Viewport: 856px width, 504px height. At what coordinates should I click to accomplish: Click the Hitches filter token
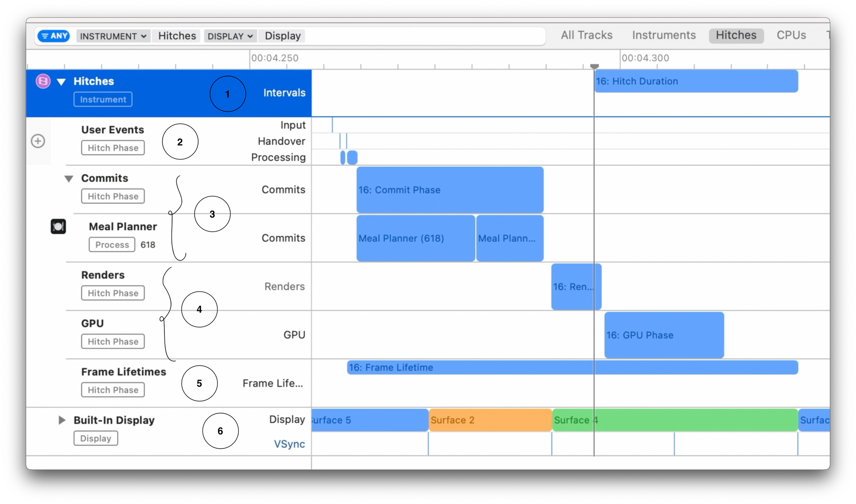click(x=177, y=36)
